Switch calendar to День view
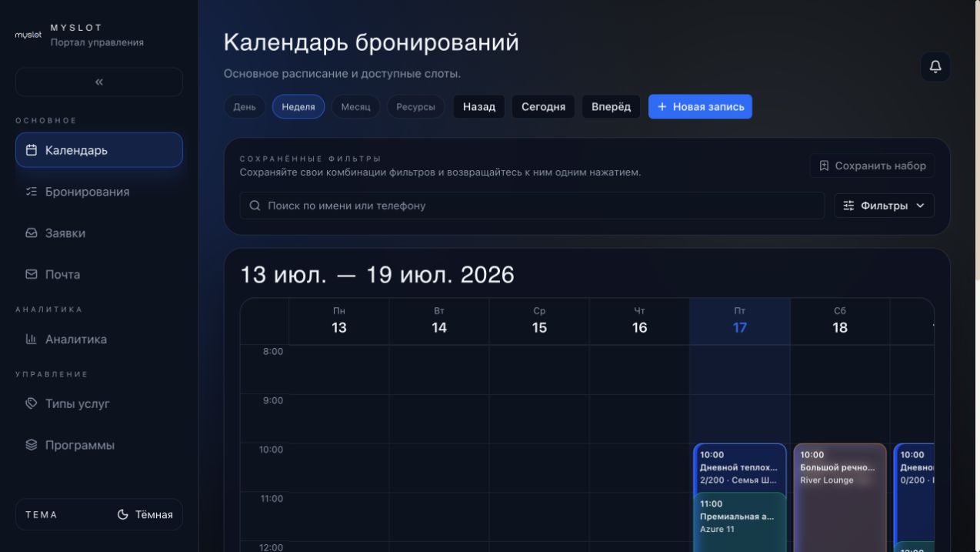Image resolution: width=980 pixels, height=552 pixels. (x=245, y=107)
